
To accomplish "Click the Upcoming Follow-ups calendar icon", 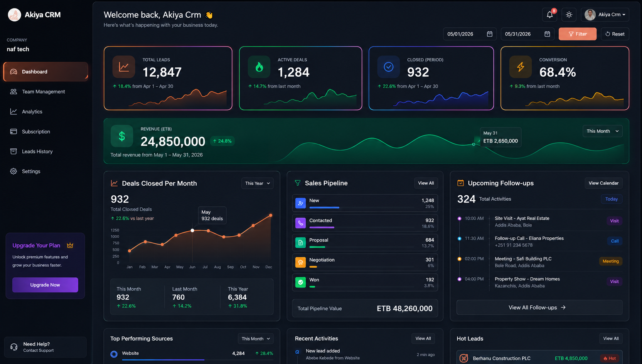I will pyautogui.click(x=460, y=183).
